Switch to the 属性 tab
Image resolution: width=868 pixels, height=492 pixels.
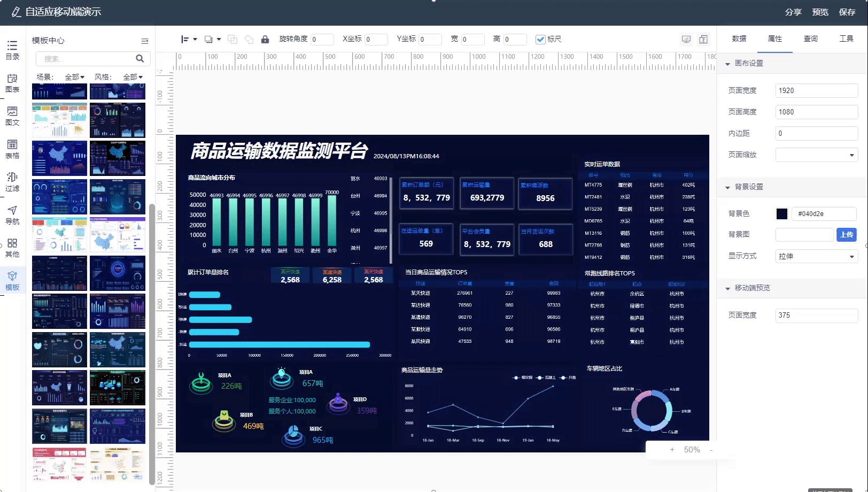click(775, 39)
